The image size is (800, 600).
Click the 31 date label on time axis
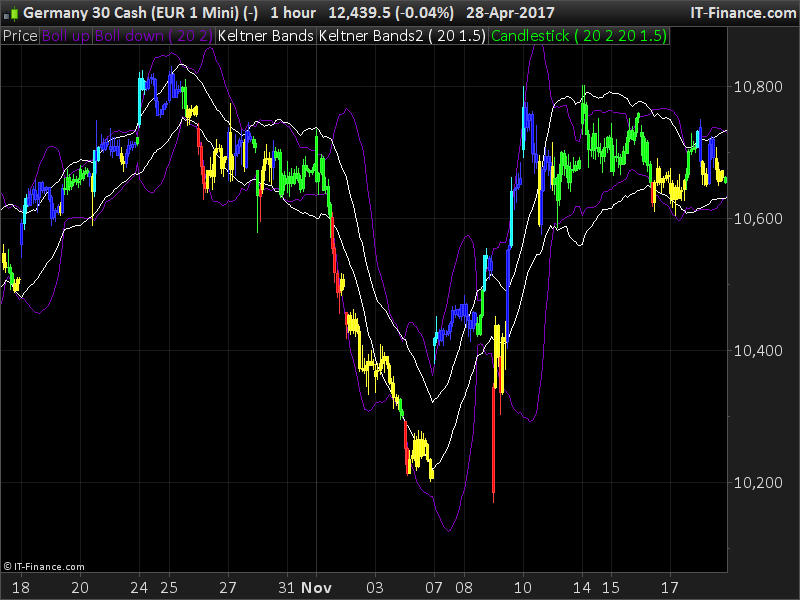(287, 588)
